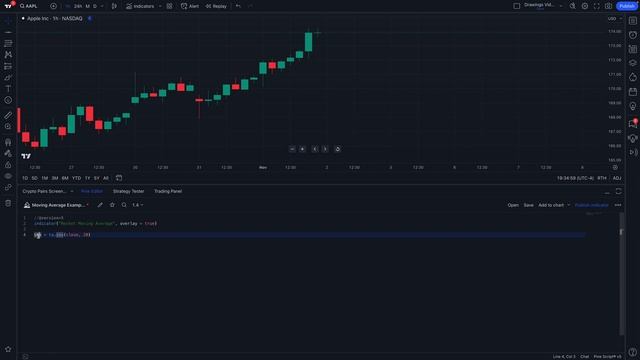Toggle lock all drawing tools
Screen dimensions: 640x360
[8, 165]
